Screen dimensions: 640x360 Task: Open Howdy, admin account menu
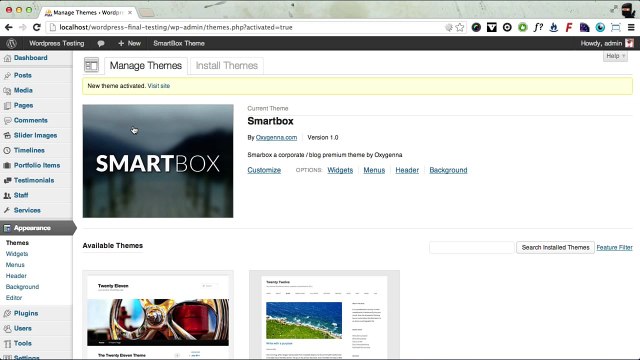[x=607, y=43]
